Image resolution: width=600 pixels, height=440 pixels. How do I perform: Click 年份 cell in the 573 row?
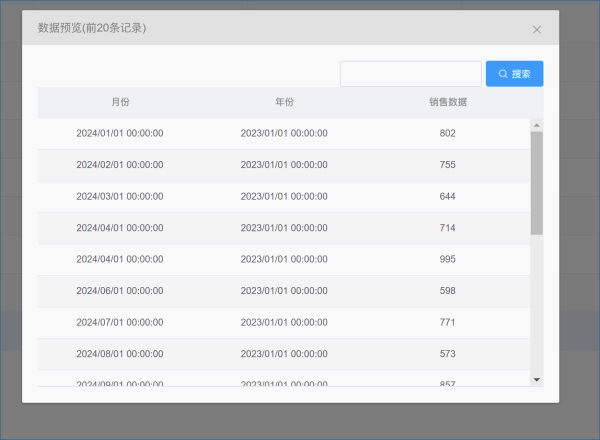tap(284, 354)
